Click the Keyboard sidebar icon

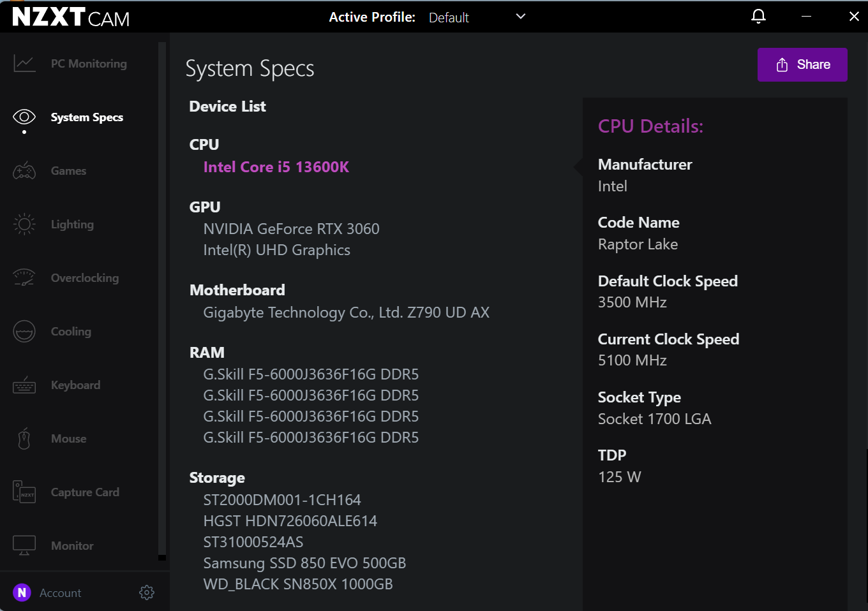coord(24,385)
